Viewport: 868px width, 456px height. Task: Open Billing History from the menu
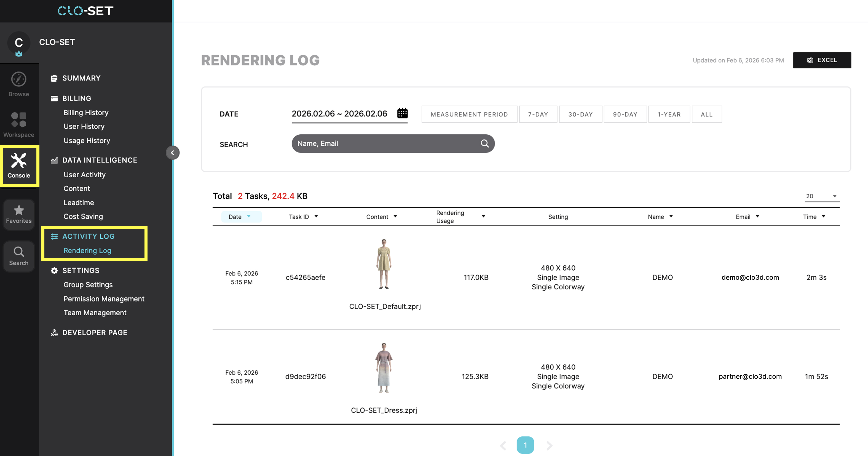pos(86,112)
